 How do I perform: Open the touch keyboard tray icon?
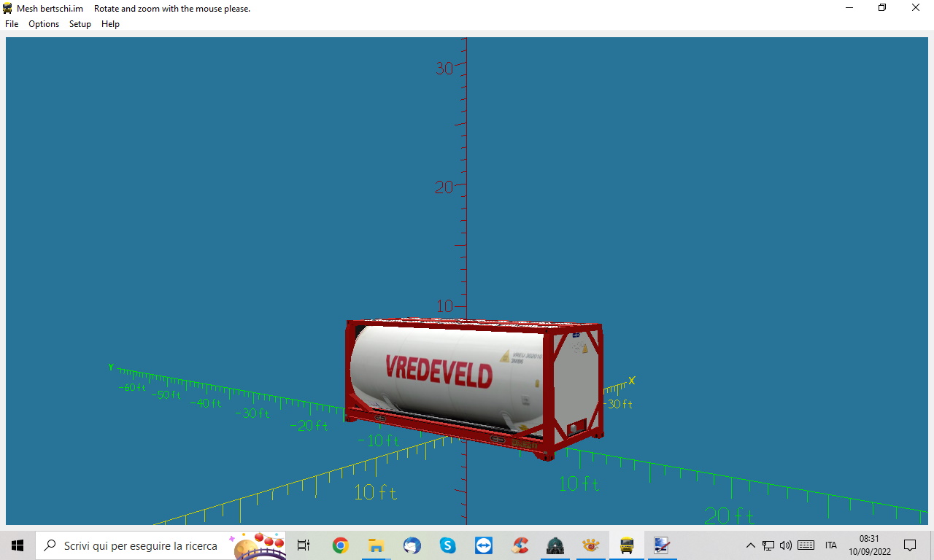click(x=806, y=545)
